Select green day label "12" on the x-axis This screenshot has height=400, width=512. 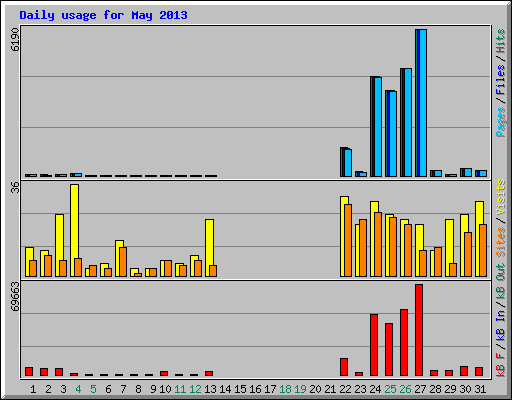pyautogui.click(x=195, y=389)
